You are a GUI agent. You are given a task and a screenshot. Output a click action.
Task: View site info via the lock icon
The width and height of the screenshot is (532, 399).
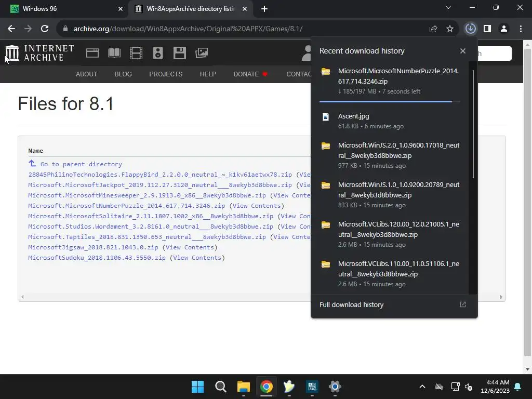click(65, 29)
